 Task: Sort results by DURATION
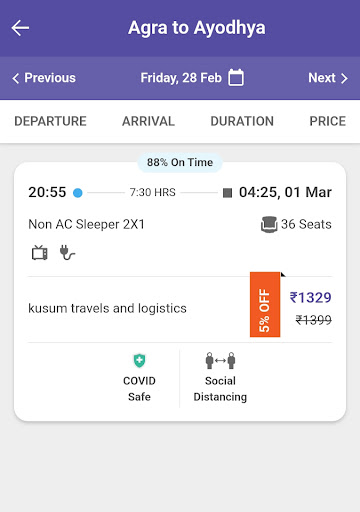tap(242, 121)
